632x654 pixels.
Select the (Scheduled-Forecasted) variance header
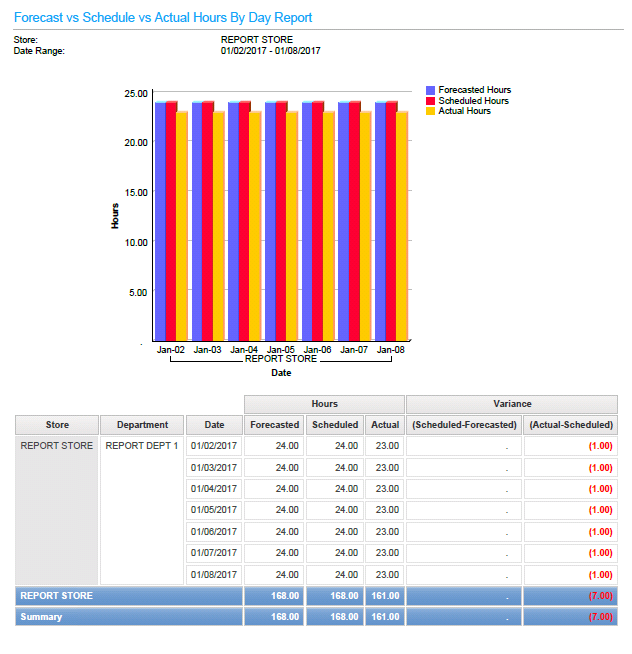(463, 425)
